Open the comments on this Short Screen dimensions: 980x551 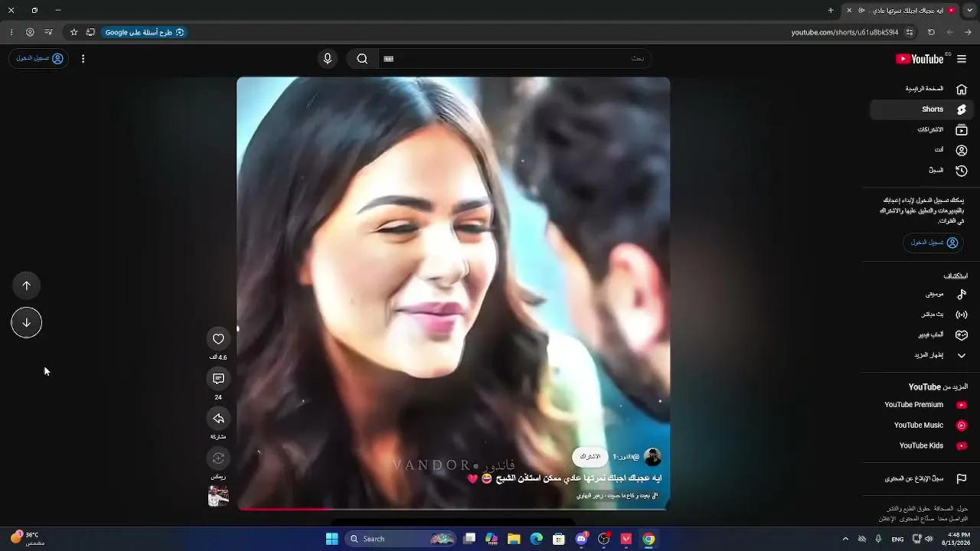218,379
